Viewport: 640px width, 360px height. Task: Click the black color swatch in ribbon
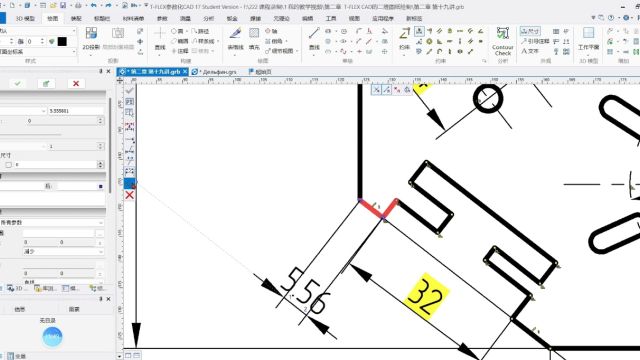(x=62, y=41)
